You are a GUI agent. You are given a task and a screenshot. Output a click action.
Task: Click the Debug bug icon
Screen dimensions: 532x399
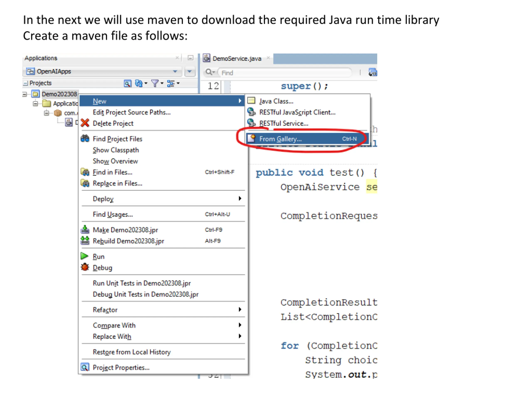pos(85,267)
